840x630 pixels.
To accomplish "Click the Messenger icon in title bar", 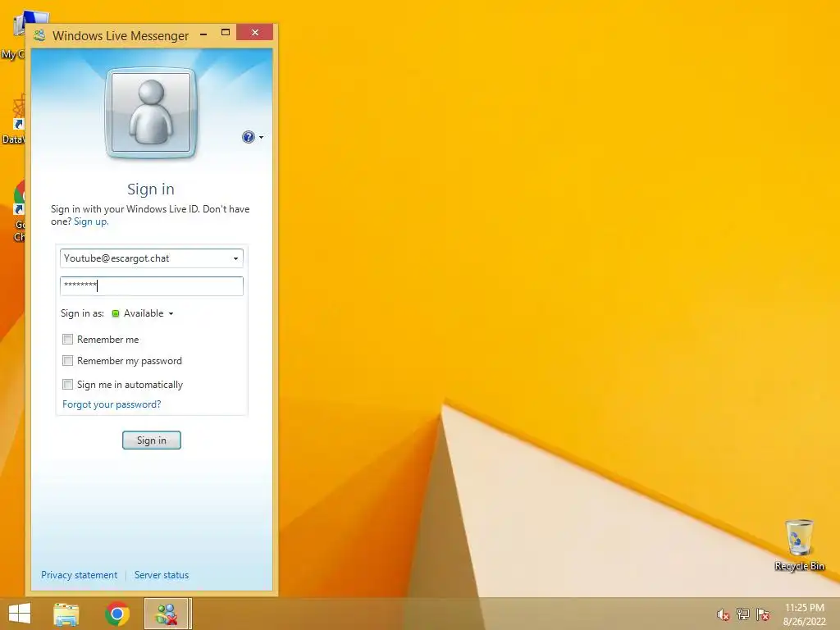I will coord(39,36).
